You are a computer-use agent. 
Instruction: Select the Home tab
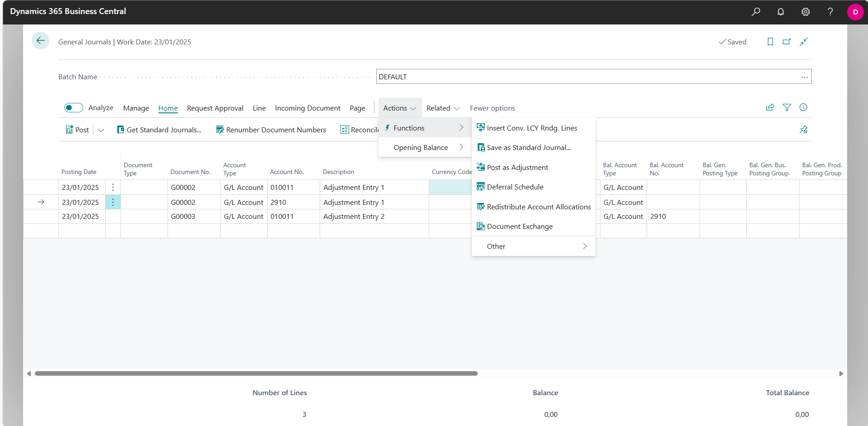pyautogui.click(x=168, y=108)
